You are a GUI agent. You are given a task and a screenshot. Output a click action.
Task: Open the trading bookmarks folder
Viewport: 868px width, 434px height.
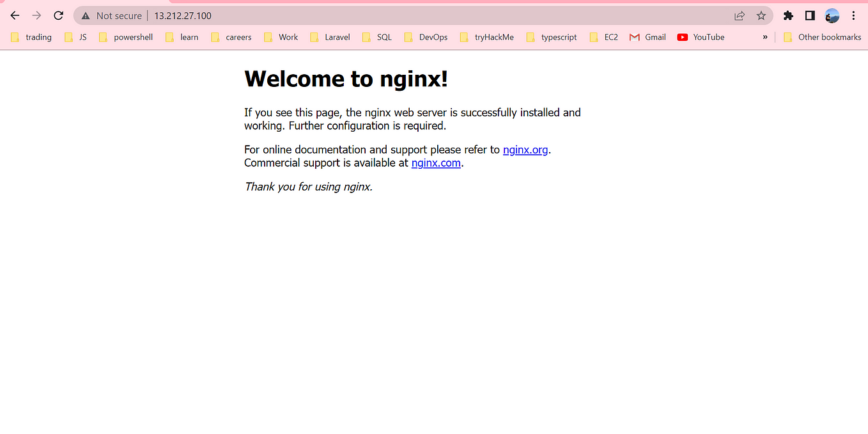[x=31, y=37]
